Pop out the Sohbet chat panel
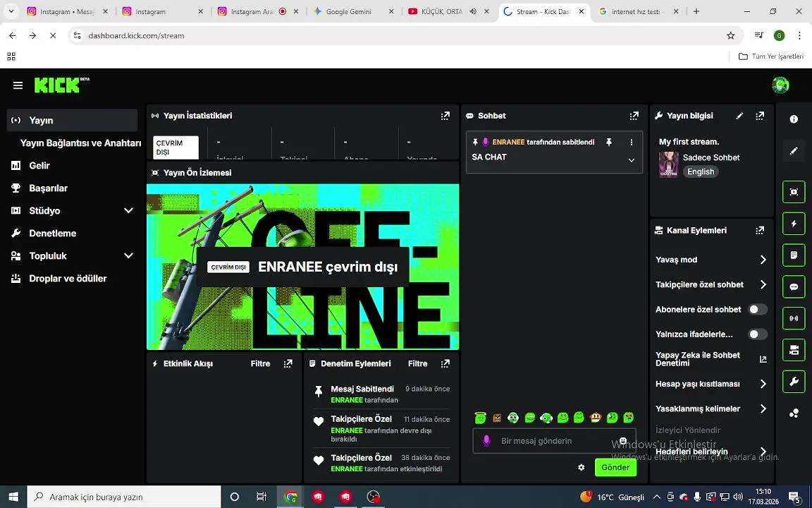Screen dimensions: 812x508 [x=634, y=116]
